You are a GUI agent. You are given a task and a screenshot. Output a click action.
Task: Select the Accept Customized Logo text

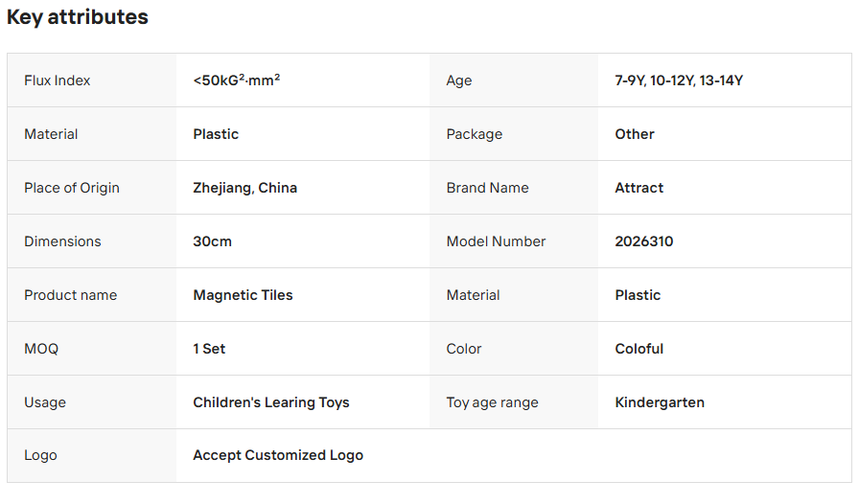[277, 455]
